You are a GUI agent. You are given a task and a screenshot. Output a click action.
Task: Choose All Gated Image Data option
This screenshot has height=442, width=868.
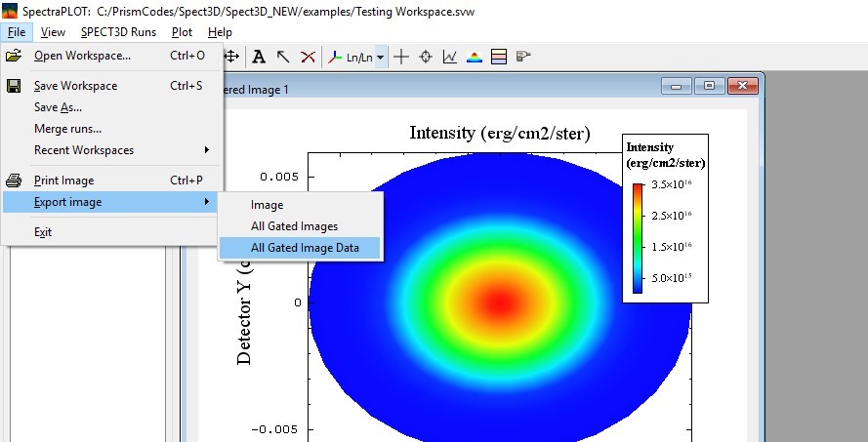305,248
